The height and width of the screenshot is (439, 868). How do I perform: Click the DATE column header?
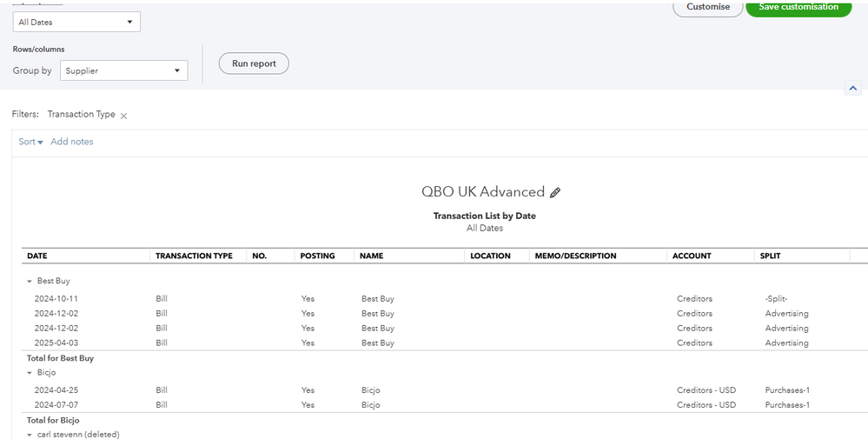pyautogui.click(x=37, y=256)
